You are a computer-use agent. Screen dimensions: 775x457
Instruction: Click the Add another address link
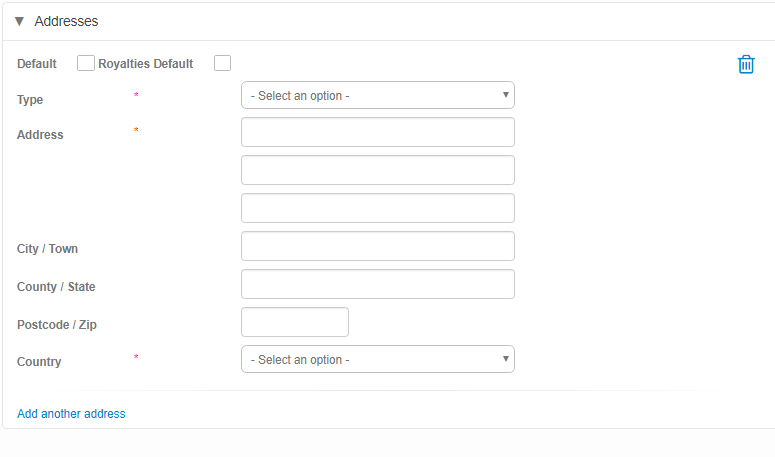(71, 414)
